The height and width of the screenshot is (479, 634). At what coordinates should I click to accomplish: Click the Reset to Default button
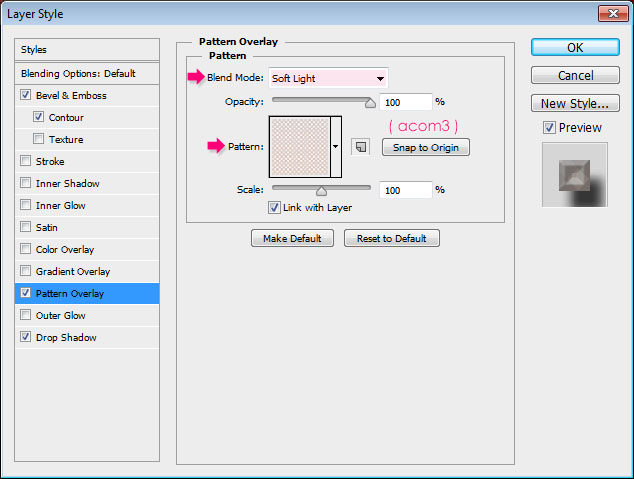coord(391,238)
